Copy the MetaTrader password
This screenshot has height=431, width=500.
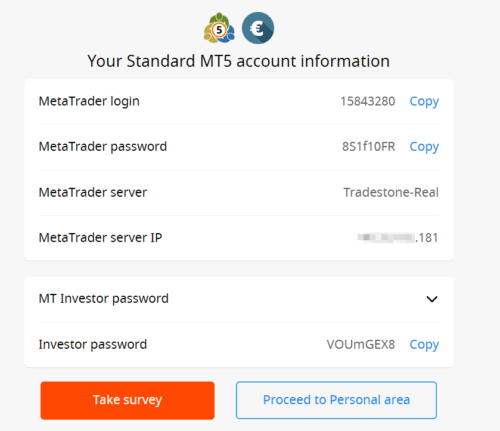424,147
